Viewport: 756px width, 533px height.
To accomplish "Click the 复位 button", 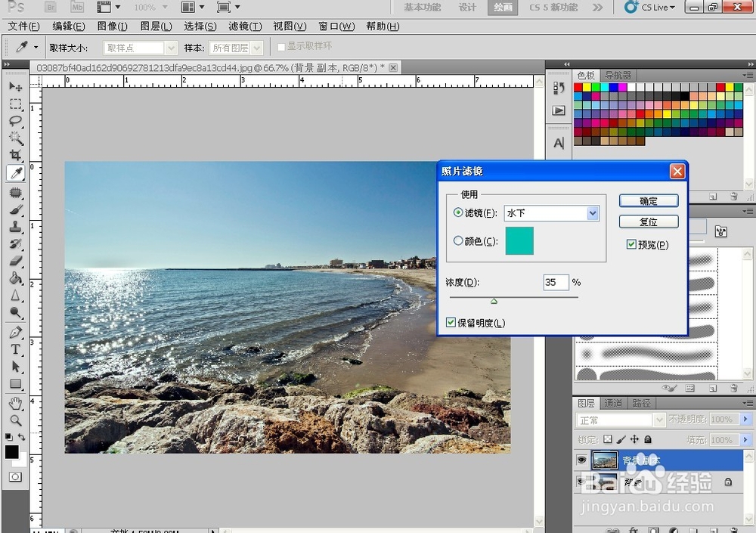I will pyautogui.click(x=649, y=222).
